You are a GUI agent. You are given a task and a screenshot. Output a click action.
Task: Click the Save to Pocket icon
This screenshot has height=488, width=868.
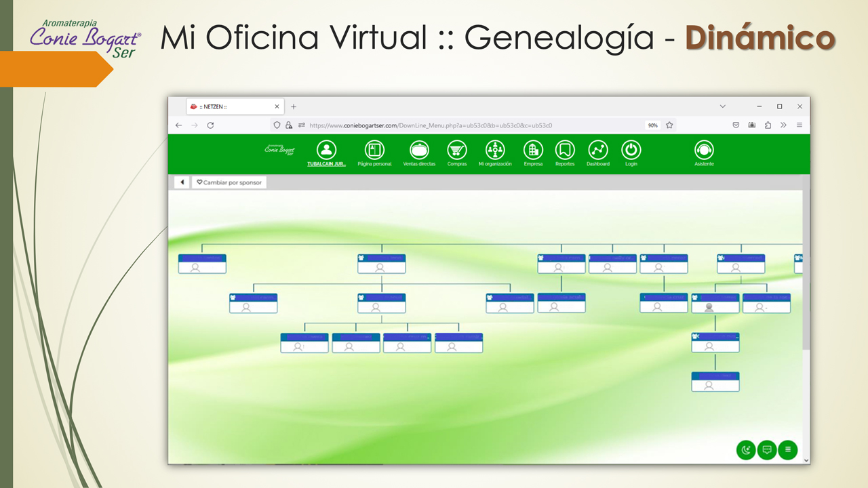pos(736,125)
